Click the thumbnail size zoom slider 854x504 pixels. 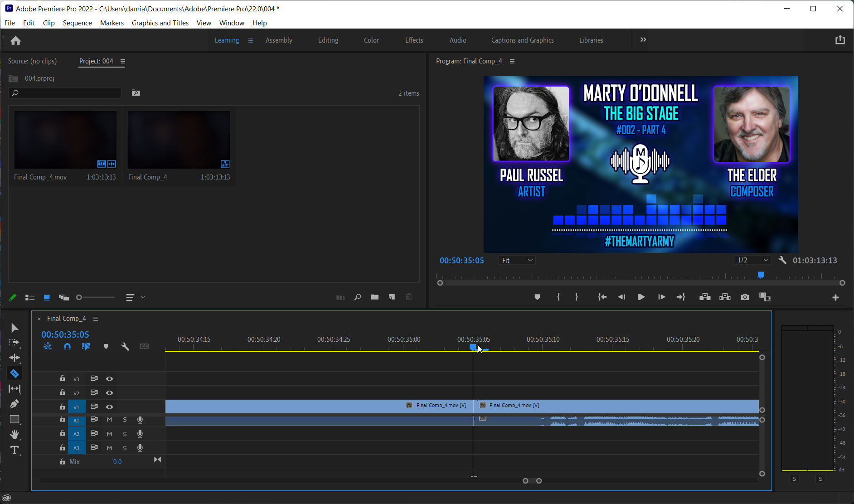[x=96, y=297]
